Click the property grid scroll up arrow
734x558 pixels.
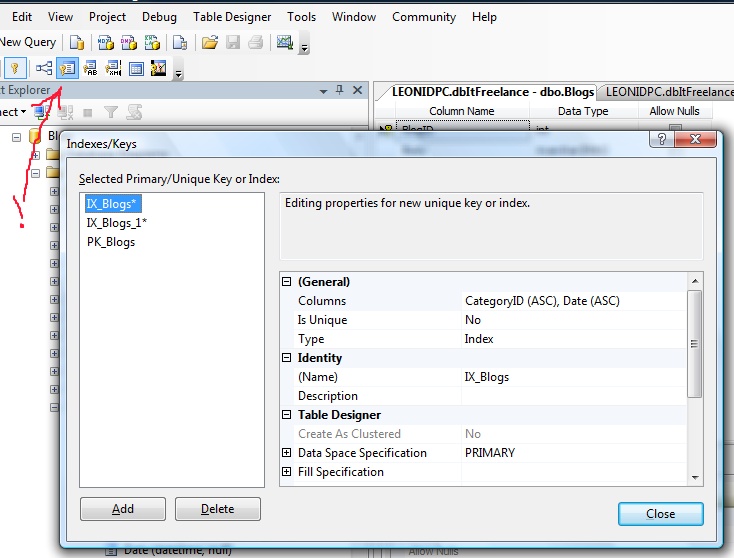coord(695,281)
